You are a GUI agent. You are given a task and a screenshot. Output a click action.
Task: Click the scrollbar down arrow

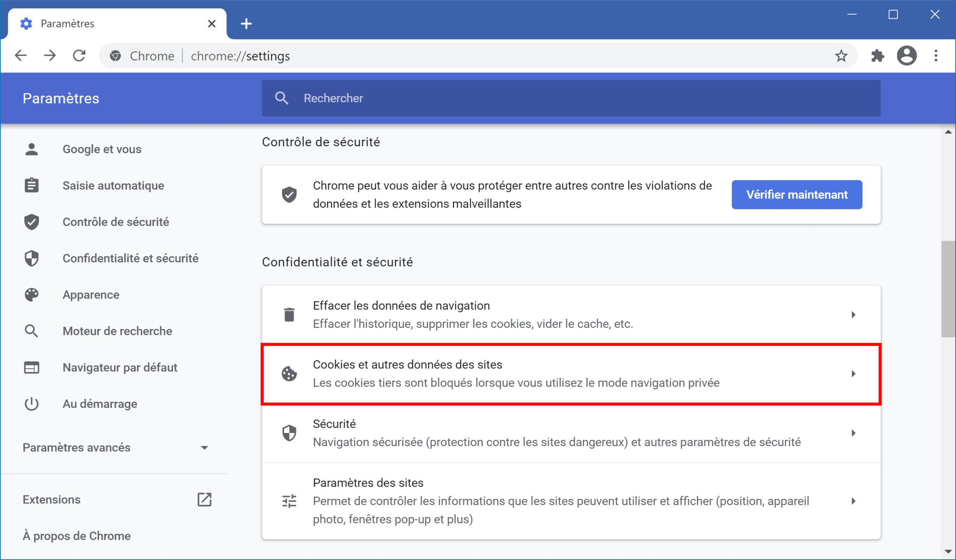[948, 552]
